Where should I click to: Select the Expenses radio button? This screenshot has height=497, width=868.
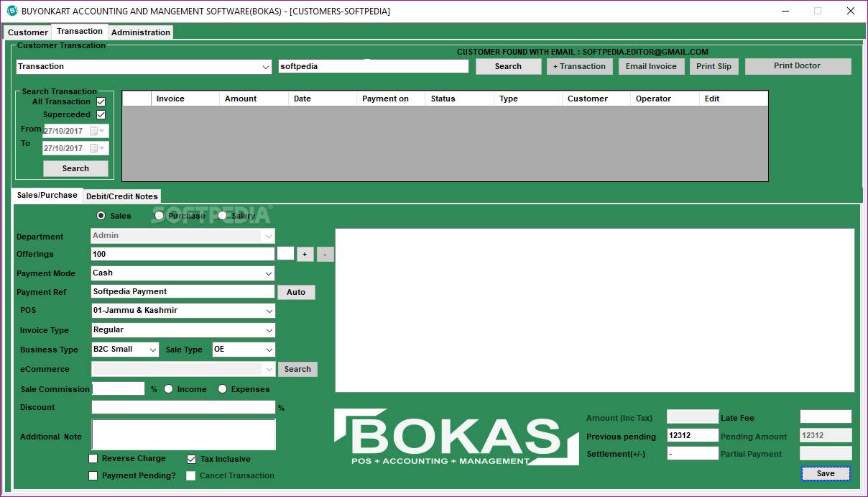coord(222,389)
